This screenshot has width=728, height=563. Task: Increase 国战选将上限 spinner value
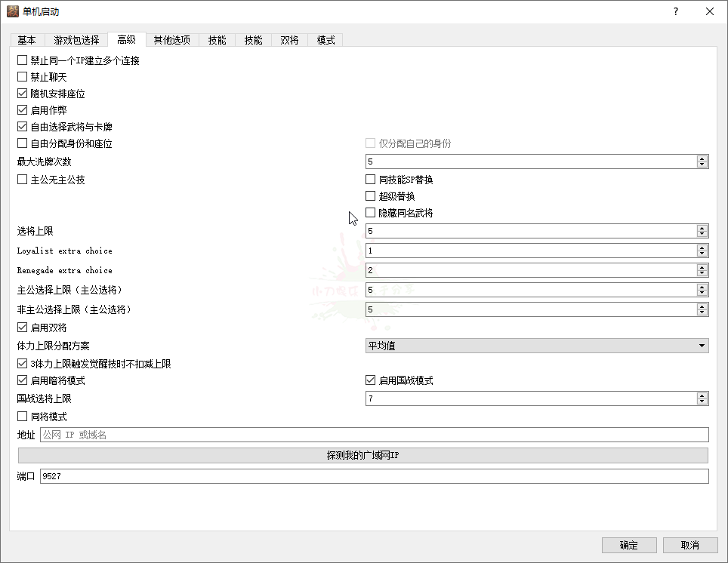[x=702, y=395]
